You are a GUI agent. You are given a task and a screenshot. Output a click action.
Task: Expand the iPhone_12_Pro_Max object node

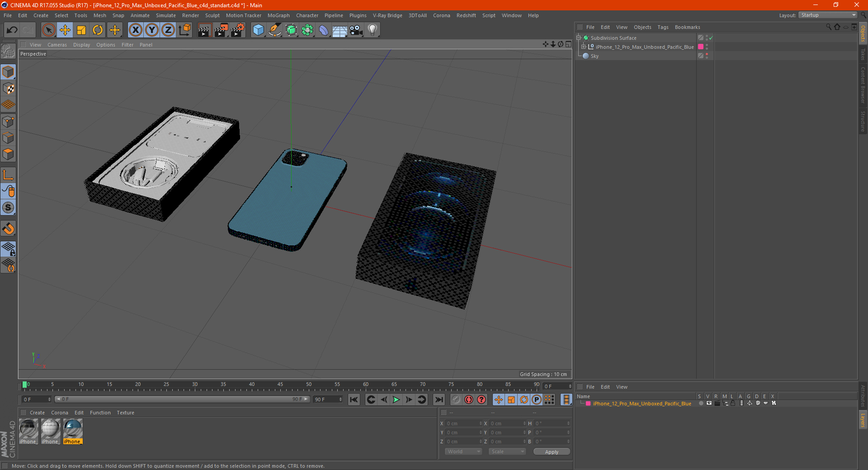(x=584, y=47)
